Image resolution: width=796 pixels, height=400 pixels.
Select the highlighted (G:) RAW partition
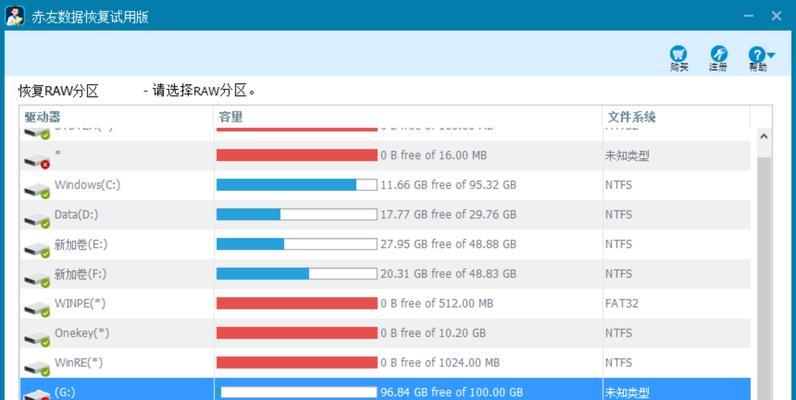pyautogui.click(x=385, y=389)
